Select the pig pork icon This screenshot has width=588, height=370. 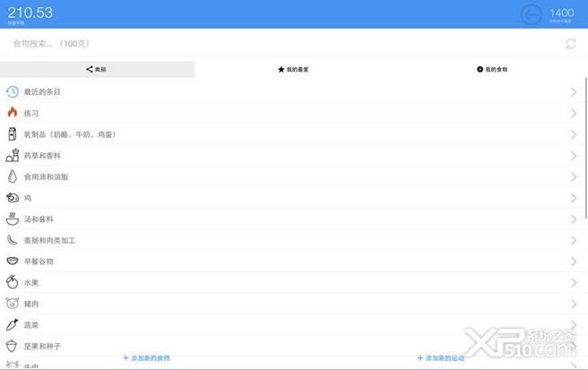[x=13, y=304]
